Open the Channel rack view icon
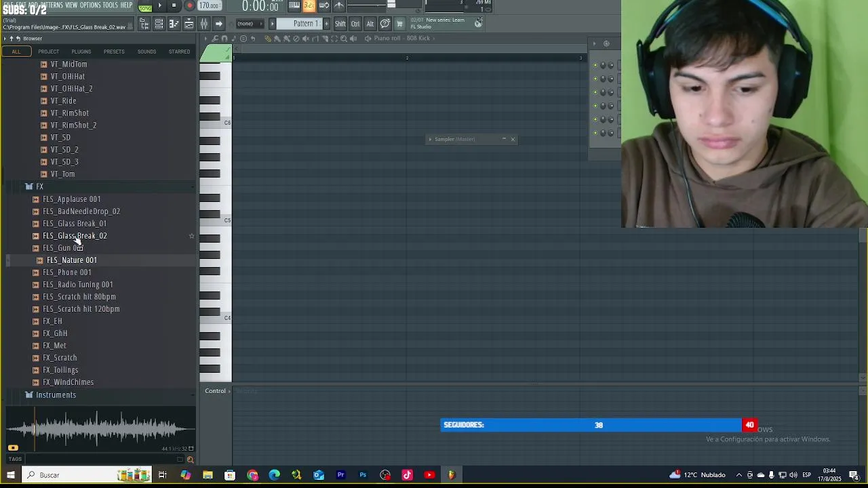868x488 pixels. pyautogui.click(x=159, y=24)
